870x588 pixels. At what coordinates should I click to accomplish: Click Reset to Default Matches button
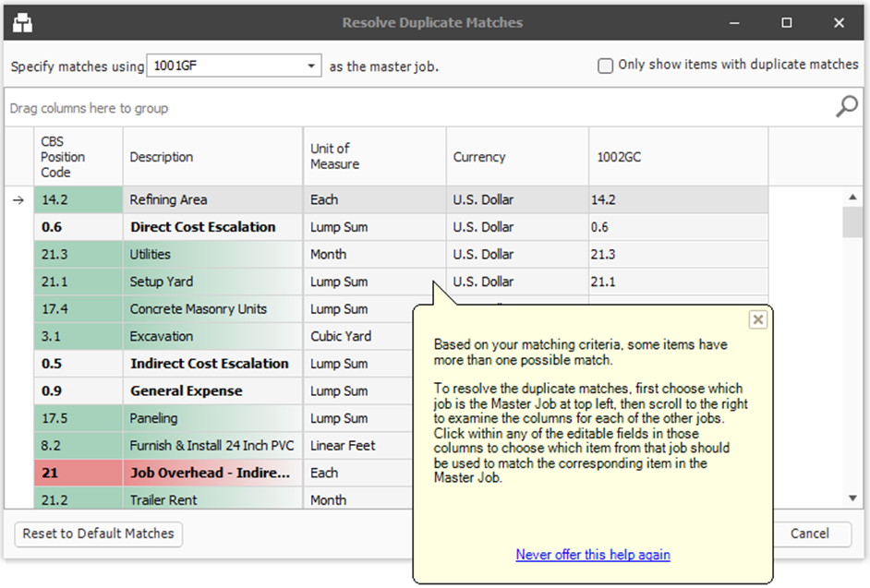[x=99, y=533]
